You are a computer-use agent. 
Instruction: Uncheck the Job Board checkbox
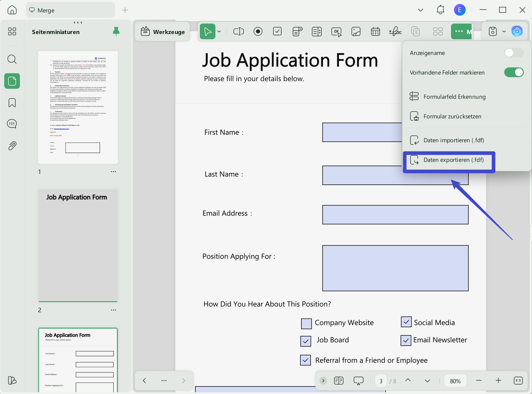coord(306,341)
